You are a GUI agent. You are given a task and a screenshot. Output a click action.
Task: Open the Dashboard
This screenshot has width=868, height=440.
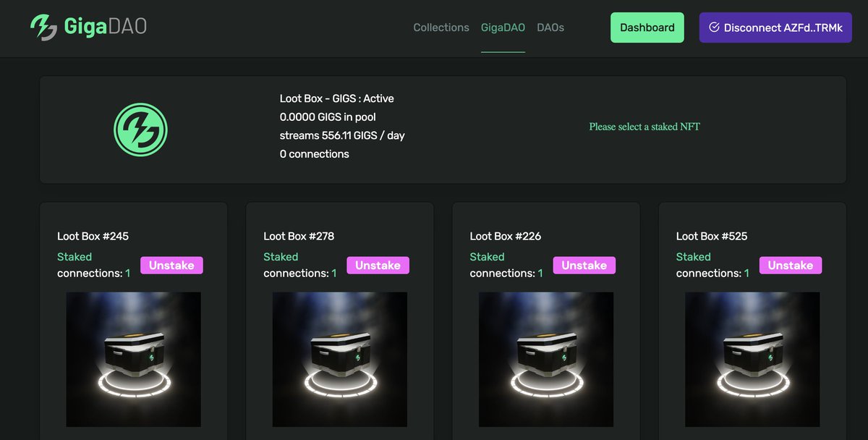647,27
